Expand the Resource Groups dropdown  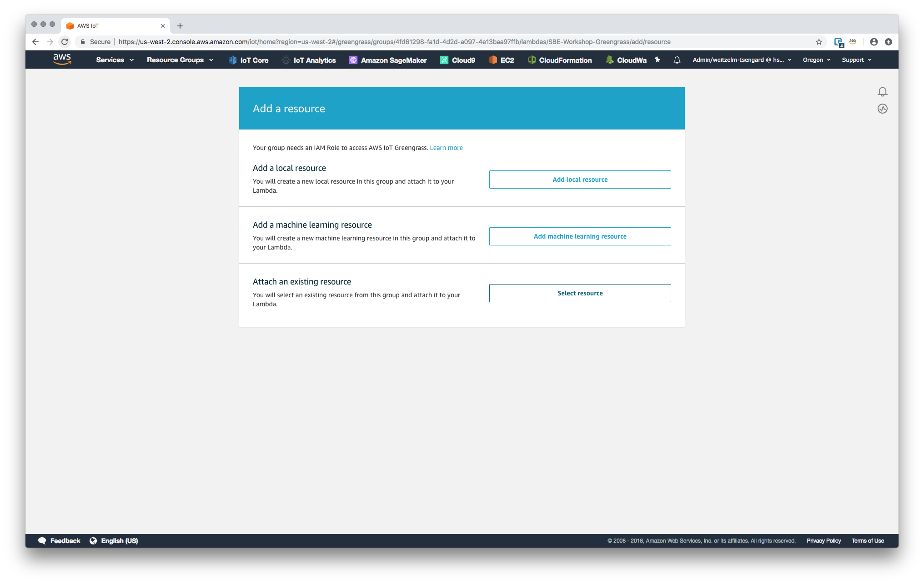180,60
